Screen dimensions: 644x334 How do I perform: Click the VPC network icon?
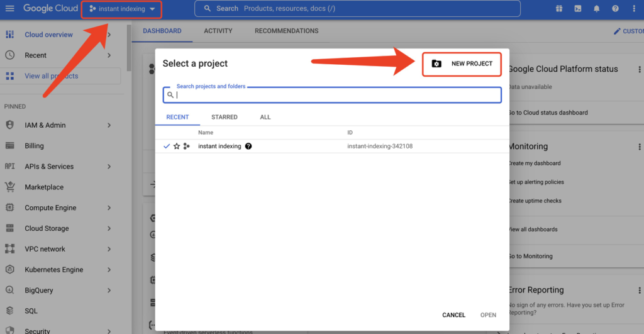click(x=10, y=249)
